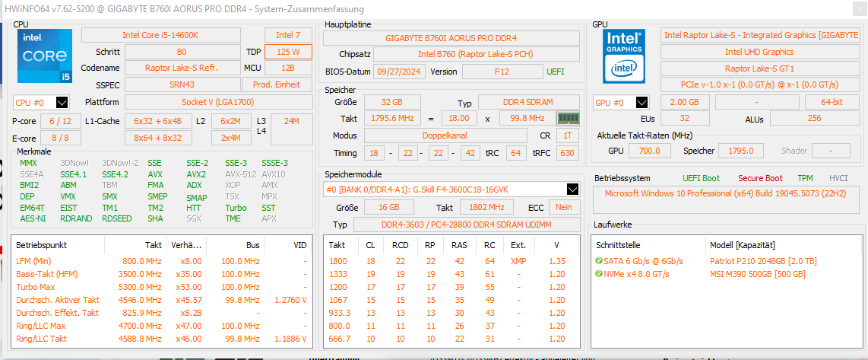The height and width of the screenshot is (360, 868).
Task: Click the Intel Core i5-14600K name field
Action: 160,35
